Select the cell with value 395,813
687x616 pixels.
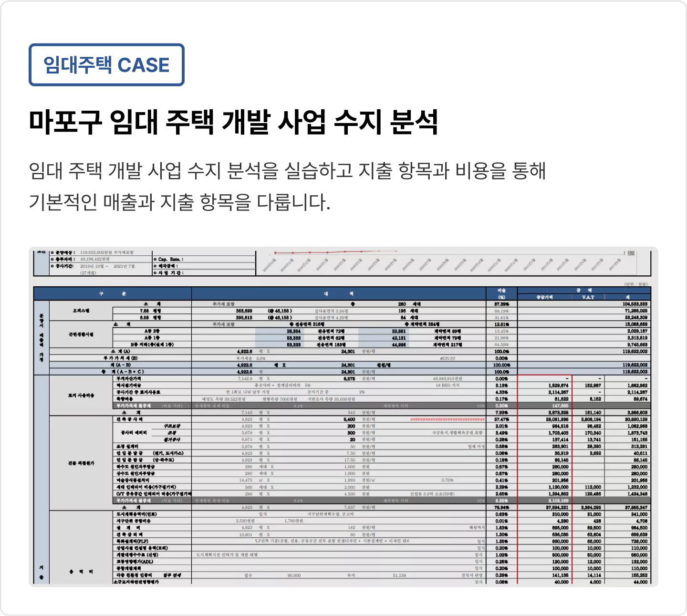[x=244, y=317]
